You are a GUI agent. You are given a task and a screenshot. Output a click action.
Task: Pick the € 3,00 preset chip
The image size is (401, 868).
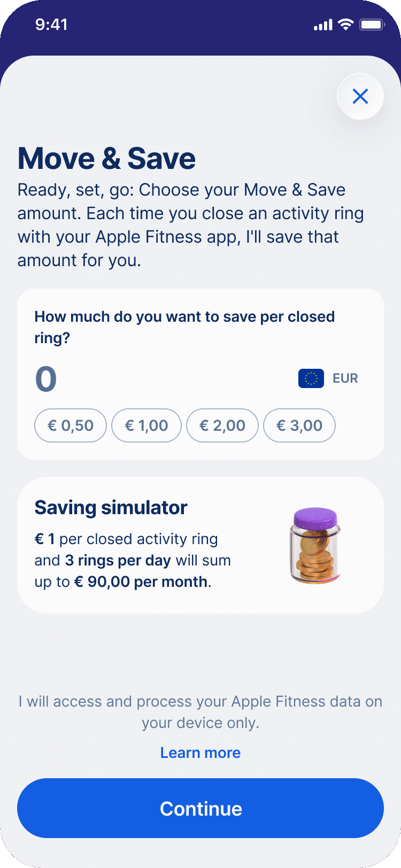click(299, 425)
